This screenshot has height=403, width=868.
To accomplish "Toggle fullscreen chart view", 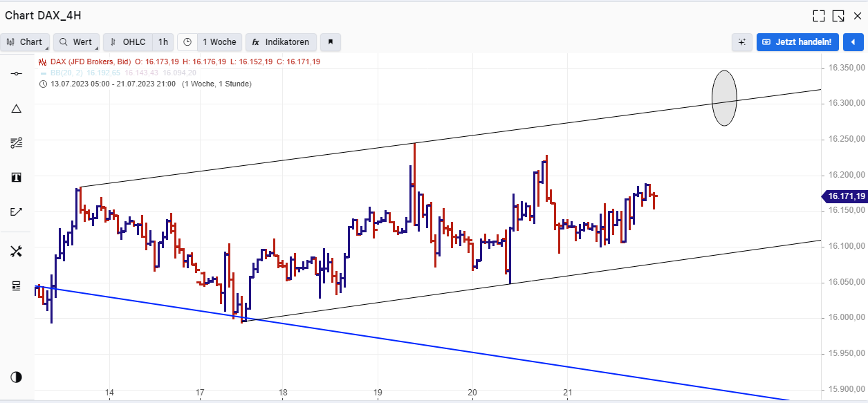I will (x=819, y=15).
